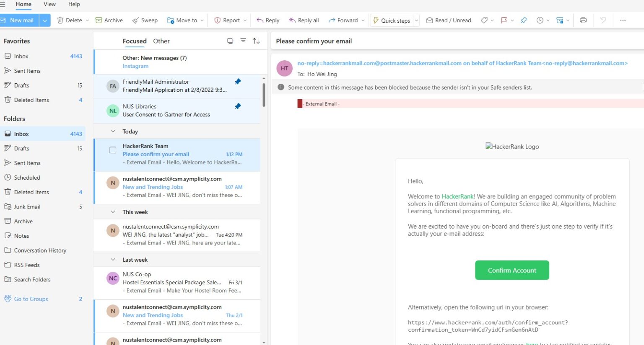Unpin the FriendlyMail Administrator message
644x345 pixels.
pyautogui.click(x=238, y=82)
